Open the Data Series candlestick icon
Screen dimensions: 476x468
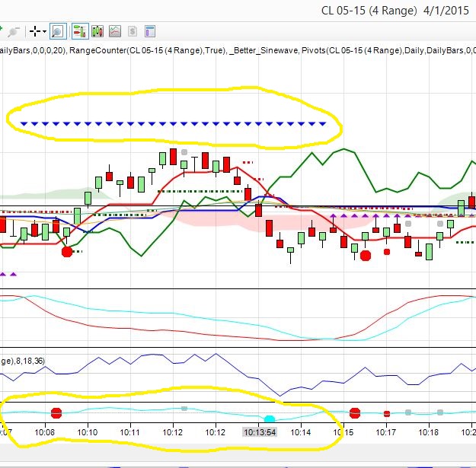[x=97, y=31]
